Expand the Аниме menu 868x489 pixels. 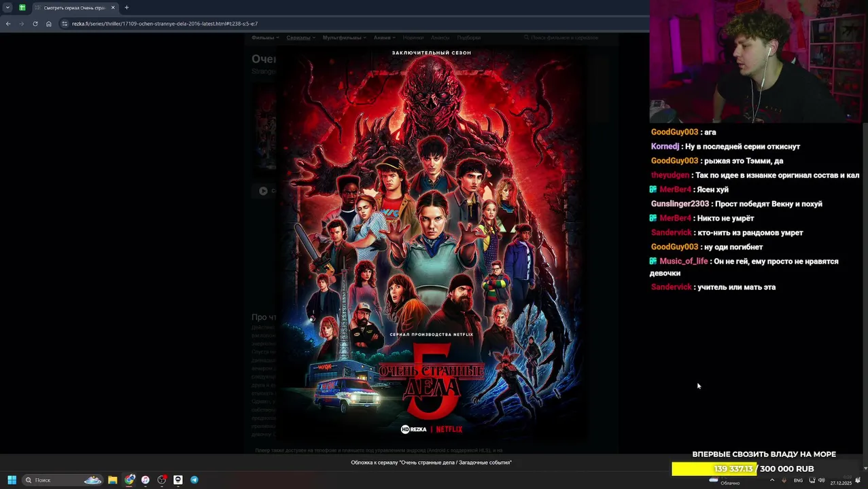coord(384,38)
